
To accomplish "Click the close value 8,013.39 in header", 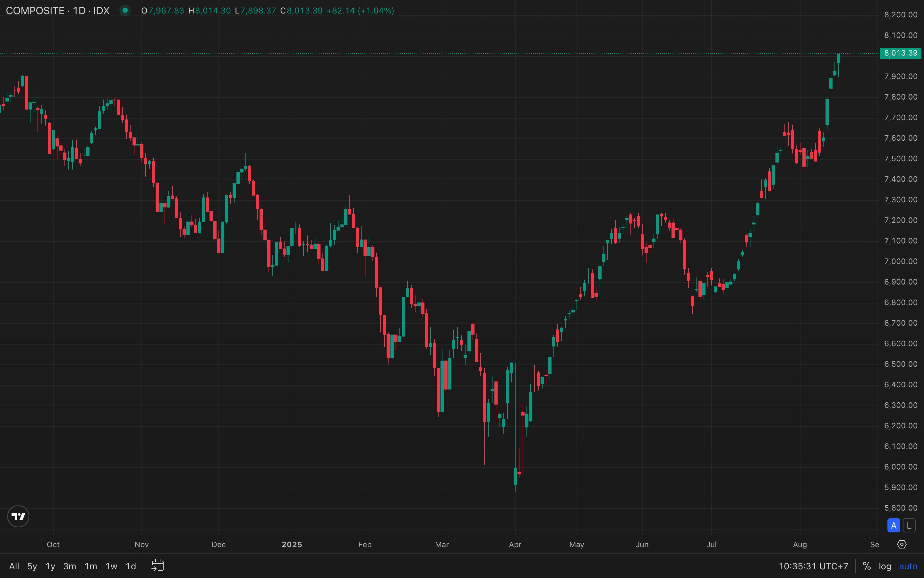I will pyautogui.click(x=304, y=11).
